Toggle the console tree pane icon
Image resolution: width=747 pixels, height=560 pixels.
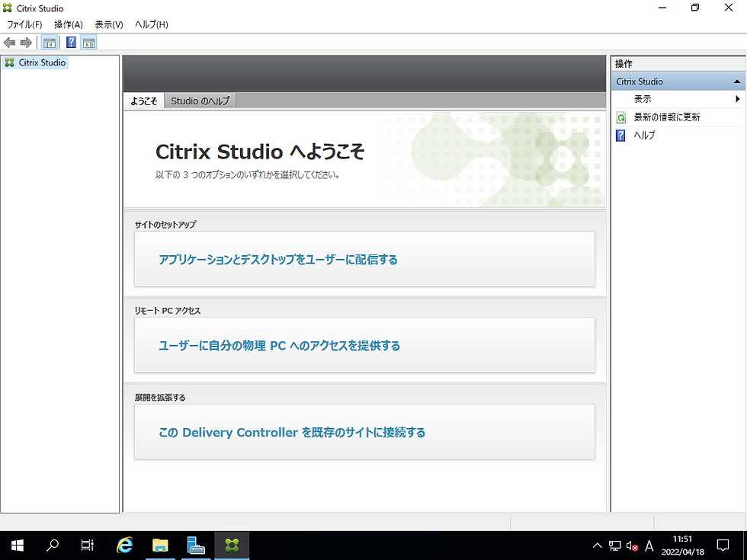coord(49,43)
